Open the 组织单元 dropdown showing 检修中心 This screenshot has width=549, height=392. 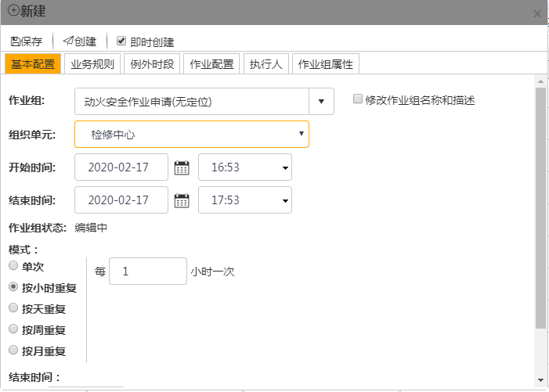pyautogui.click(x=192, y=135)
